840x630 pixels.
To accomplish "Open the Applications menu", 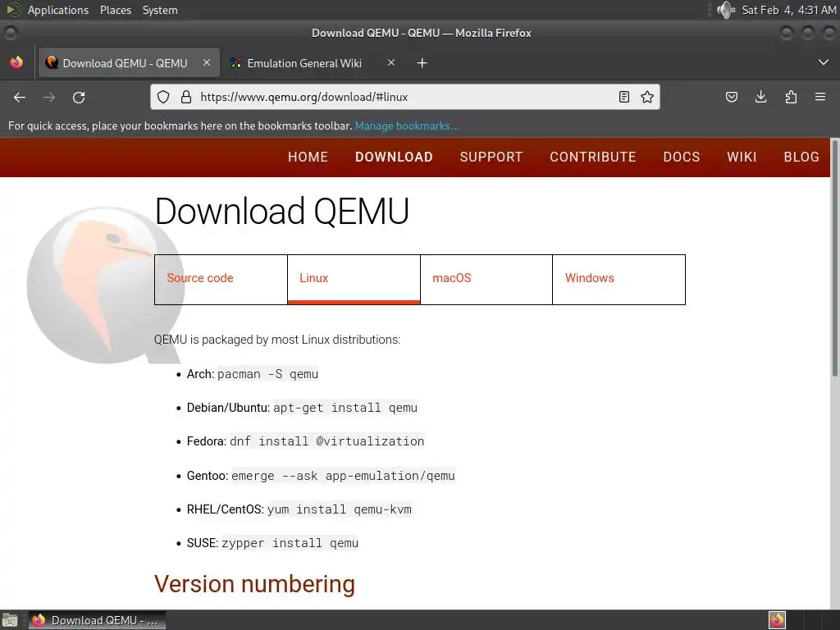I will (x=58, y=10).
